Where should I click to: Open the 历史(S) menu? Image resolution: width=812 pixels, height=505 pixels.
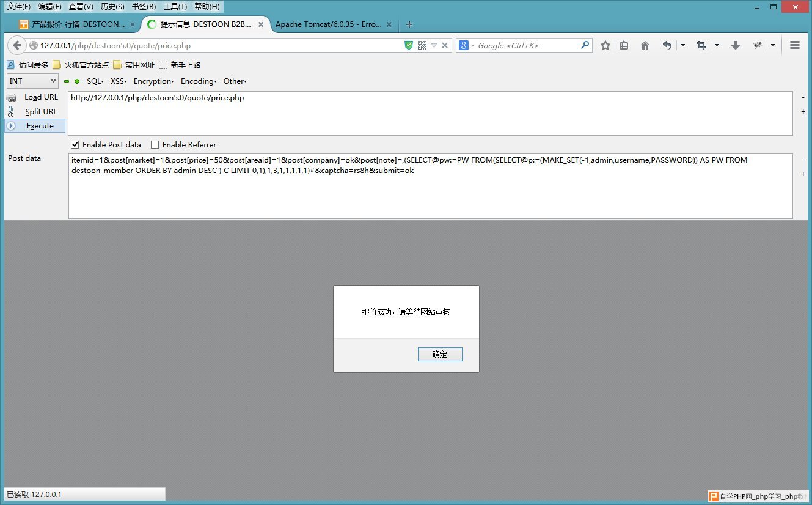coord(112,7)
